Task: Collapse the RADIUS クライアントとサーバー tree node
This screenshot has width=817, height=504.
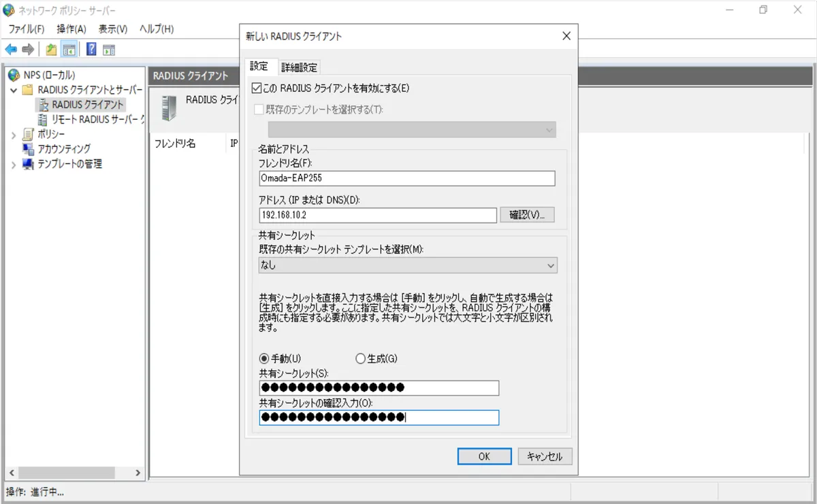Action: pos(13,90)
